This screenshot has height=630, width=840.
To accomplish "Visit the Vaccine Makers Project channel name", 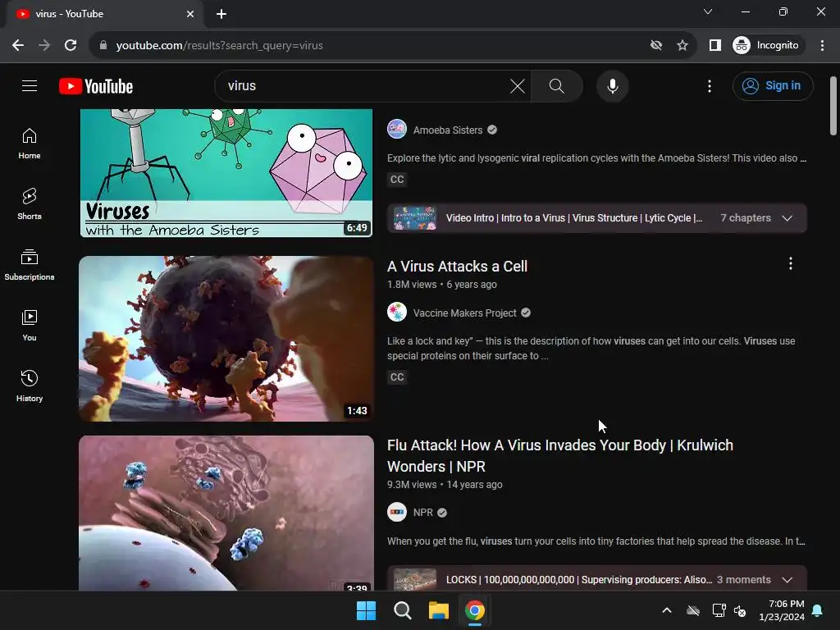I will click(464, 313).
